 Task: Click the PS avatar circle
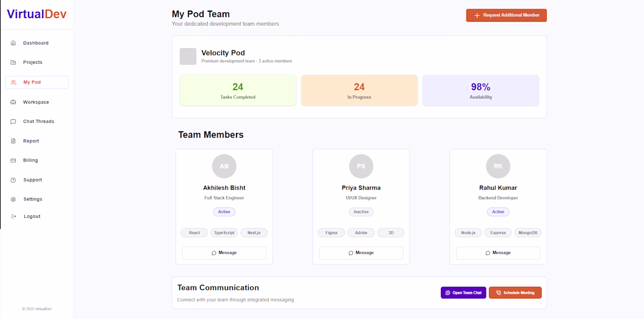click(361, 166)
